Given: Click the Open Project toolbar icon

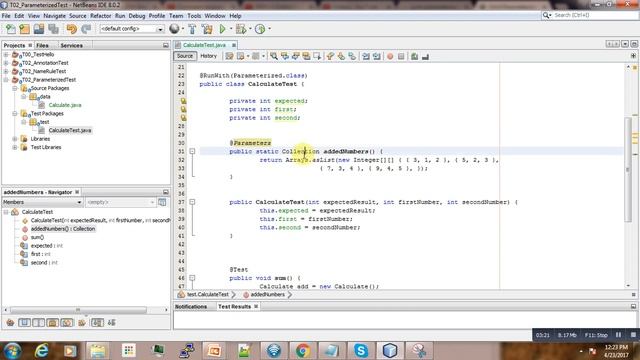Looking at the screenshot, I should [39, 29].
